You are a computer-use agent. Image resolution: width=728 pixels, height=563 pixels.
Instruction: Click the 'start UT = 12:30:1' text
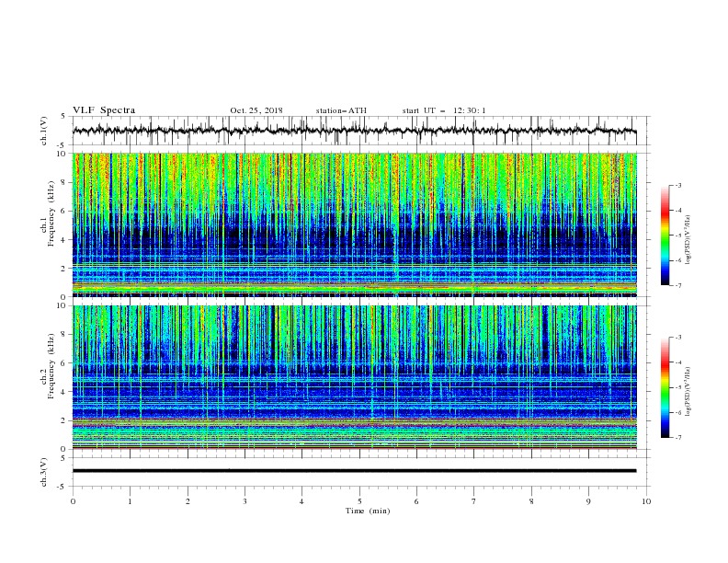tap(444, 110)
